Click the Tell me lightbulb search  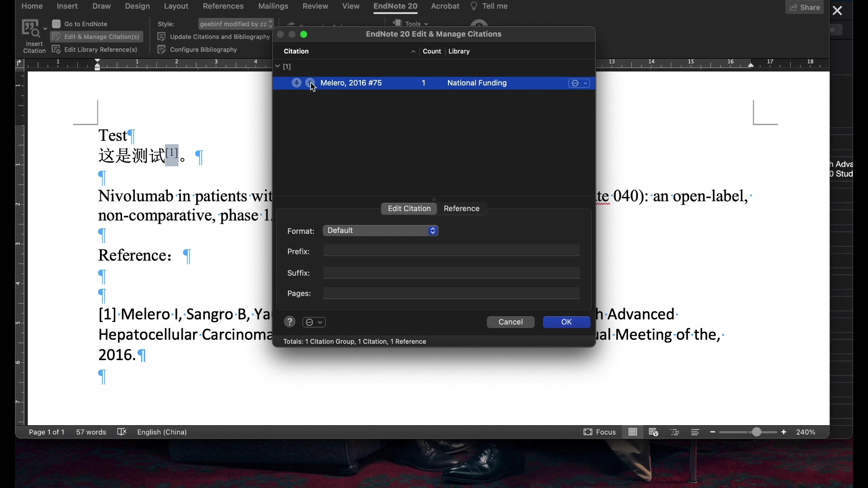[x=490, y=6]
